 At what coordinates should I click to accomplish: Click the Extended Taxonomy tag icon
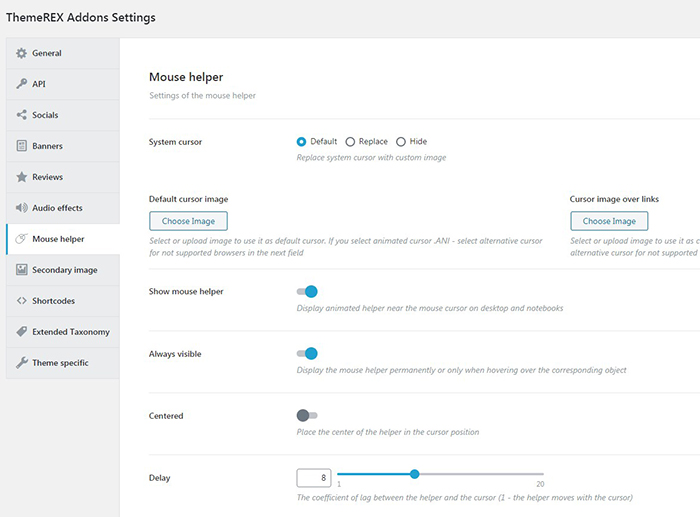(21, 332)
